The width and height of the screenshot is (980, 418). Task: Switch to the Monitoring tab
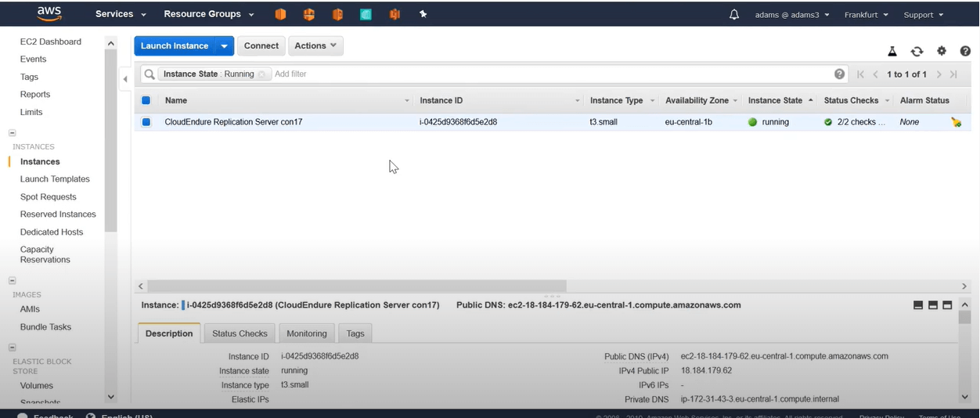point(307,333)
